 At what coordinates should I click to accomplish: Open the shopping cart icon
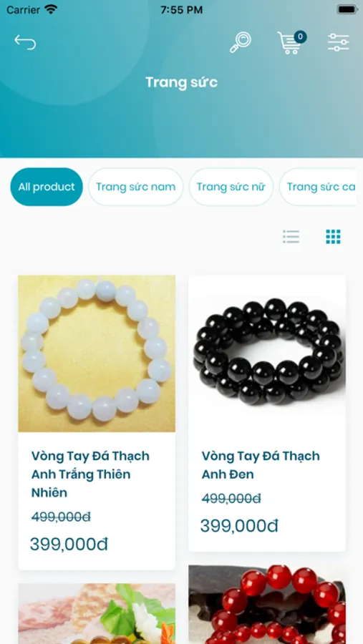click(x=289, y=43)
